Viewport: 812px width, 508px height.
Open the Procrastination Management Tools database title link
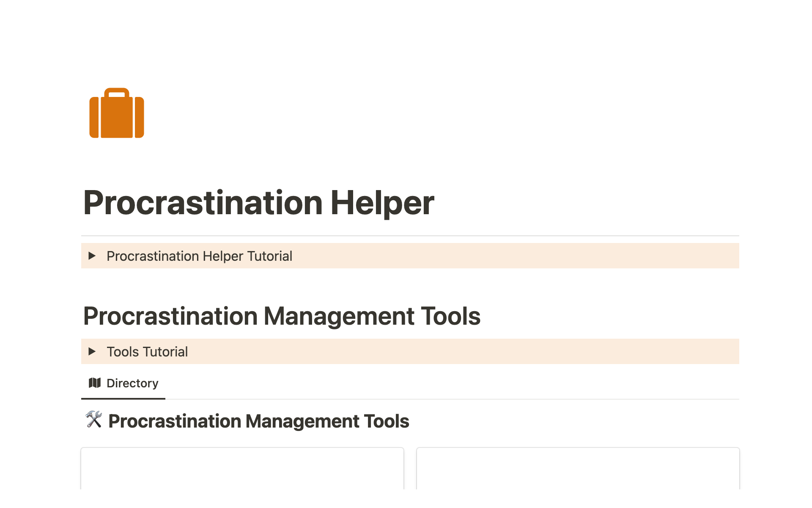click(x=258, y=421)
